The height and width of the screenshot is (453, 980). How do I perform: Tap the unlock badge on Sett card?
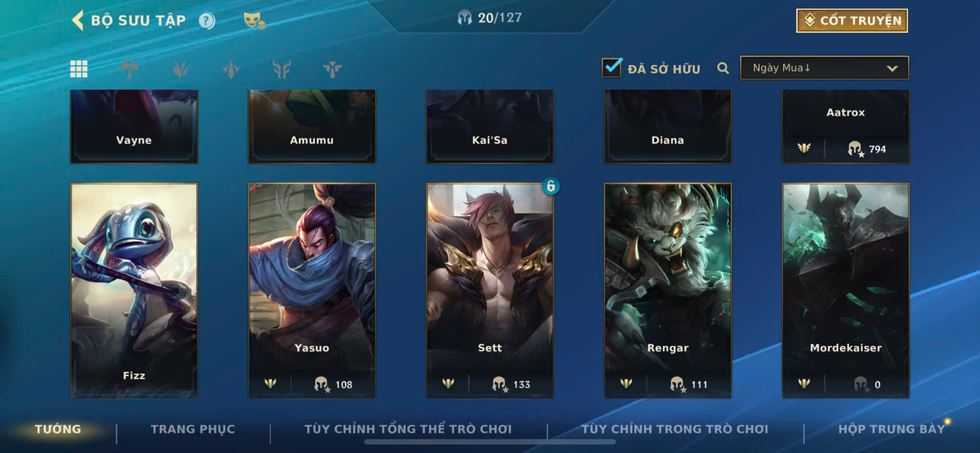(551, 186)
